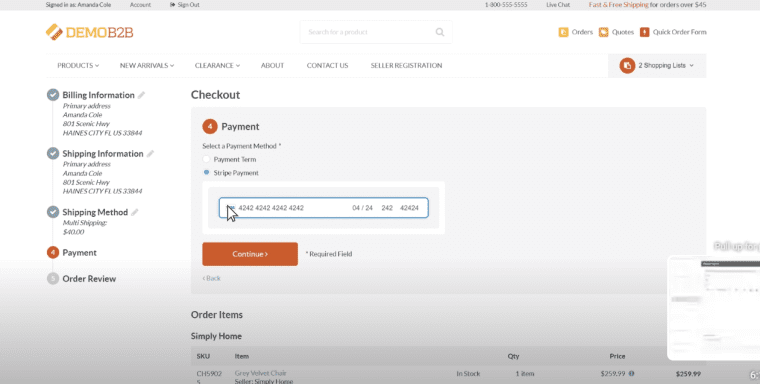The image size is (760, 384).
Task: Click the price info icon beside $259.99
Action: (632, 373)
